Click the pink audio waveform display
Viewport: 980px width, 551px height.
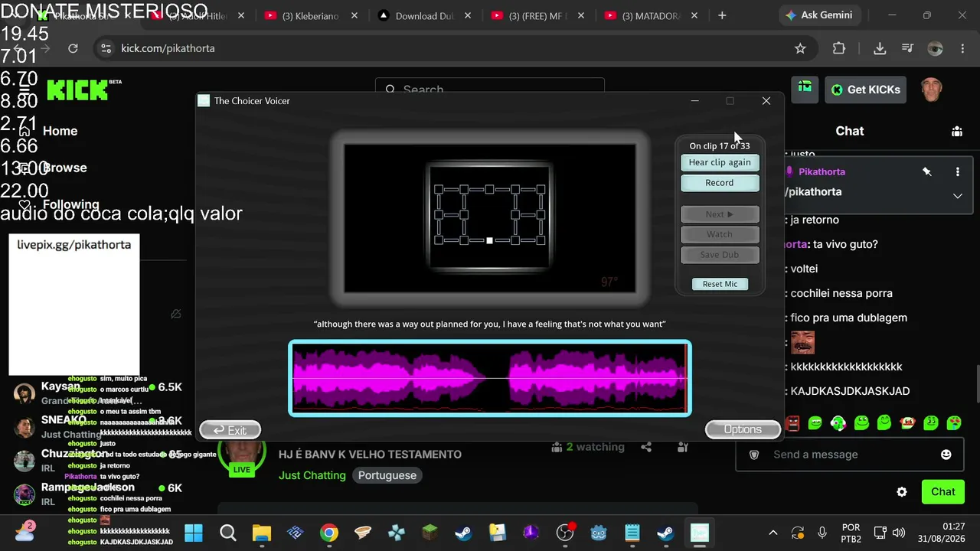tap(490, 379)
